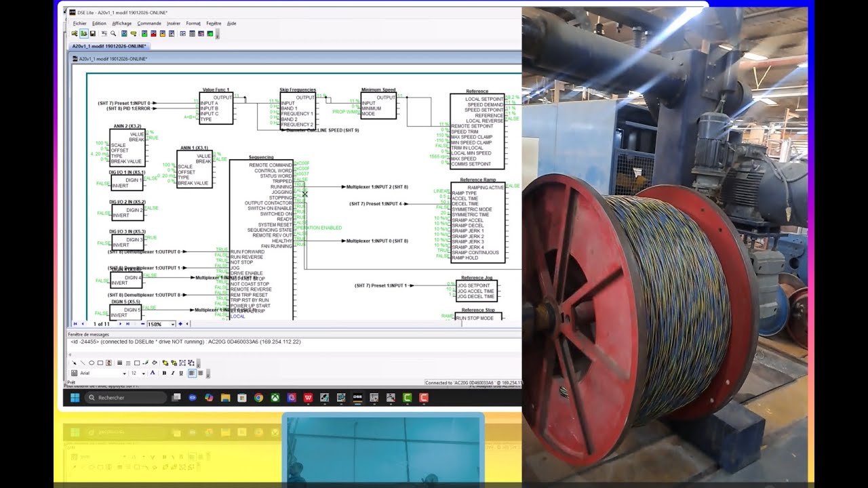Click the message log connection line text
Screen dimensions: 868x488
(185, 342)
